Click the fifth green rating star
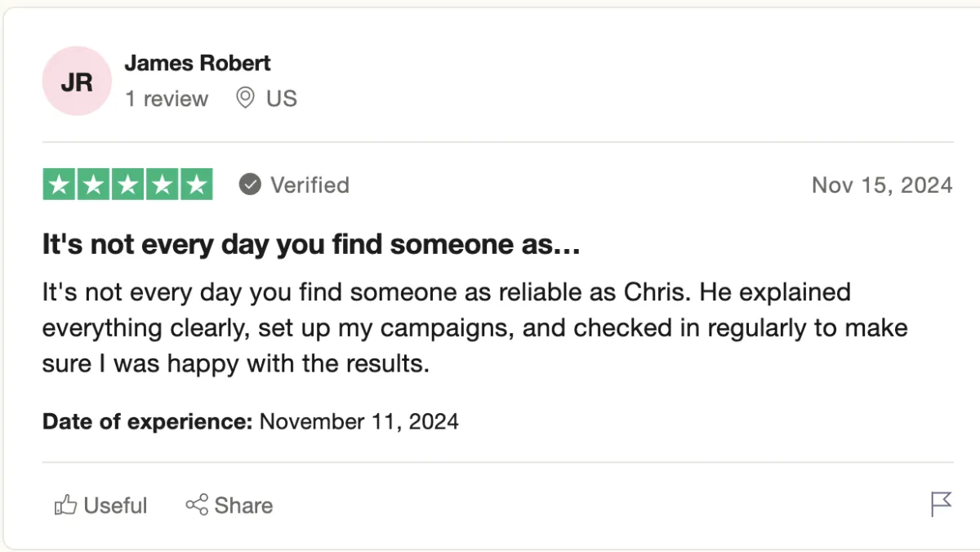This screenshot has width=980, height=552. [x=196, y=185]
